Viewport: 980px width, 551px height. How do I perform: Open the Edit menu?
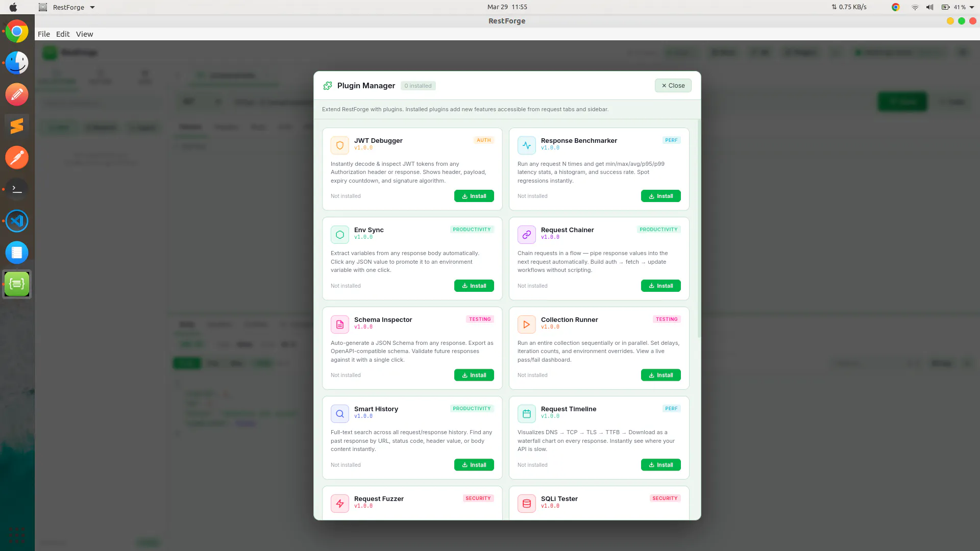(63, 34)
